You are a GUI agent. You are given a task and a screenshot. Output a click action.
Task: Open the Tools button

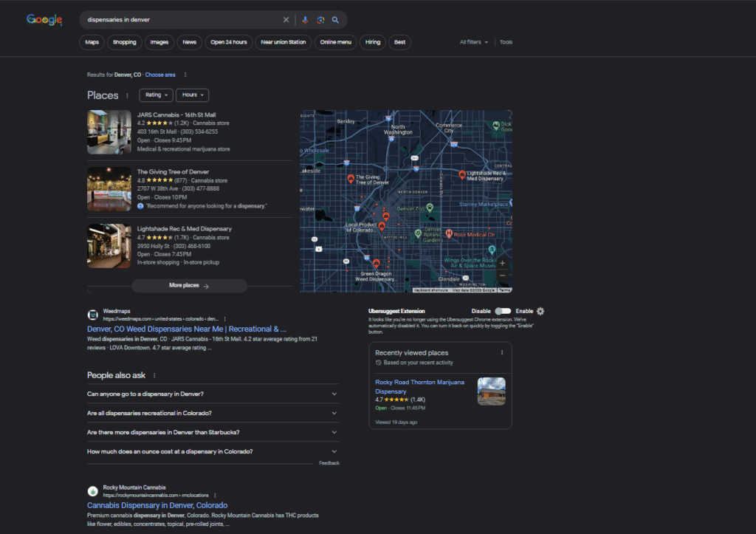(506, 42)
